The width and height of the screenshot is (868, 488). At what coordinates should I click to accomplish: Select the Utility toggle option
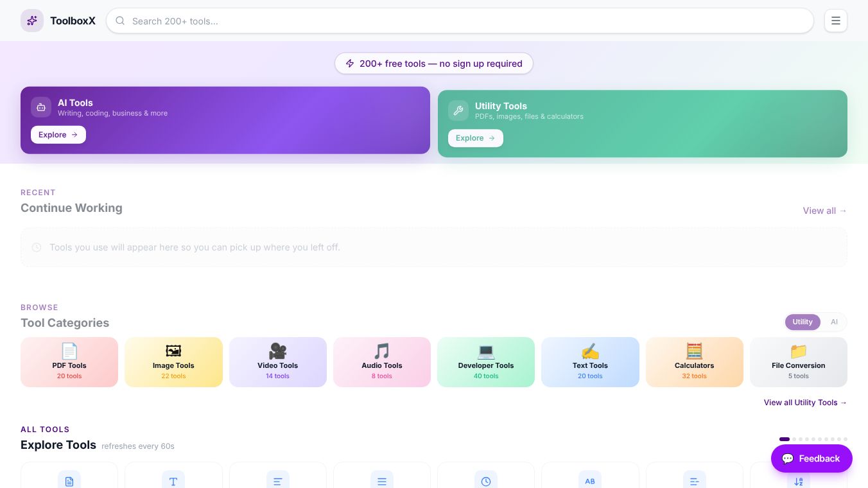803,322
